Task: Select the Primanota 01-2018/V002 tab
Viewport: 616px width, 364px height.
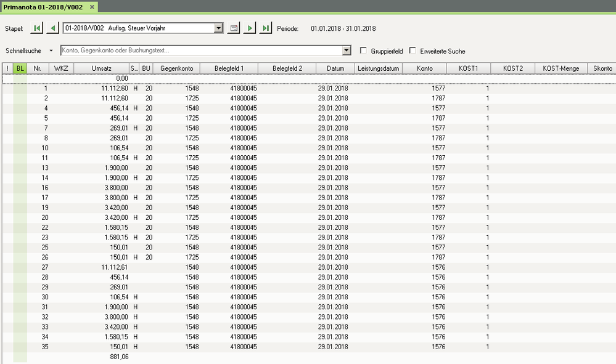Action: (x=43, y=6)
